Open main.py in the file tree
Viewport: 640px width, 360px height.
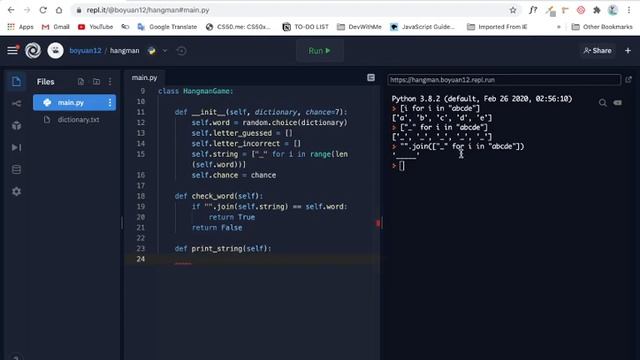pyautogui.click(x=74, y=102)
